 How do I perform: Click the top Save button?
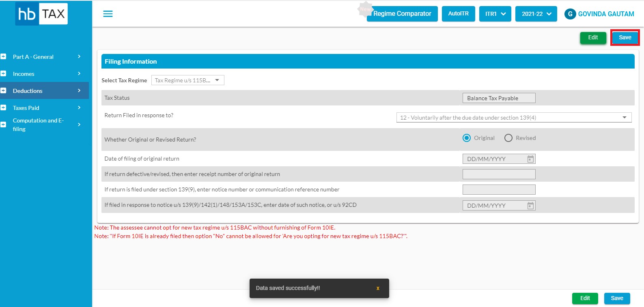(625, 38)
